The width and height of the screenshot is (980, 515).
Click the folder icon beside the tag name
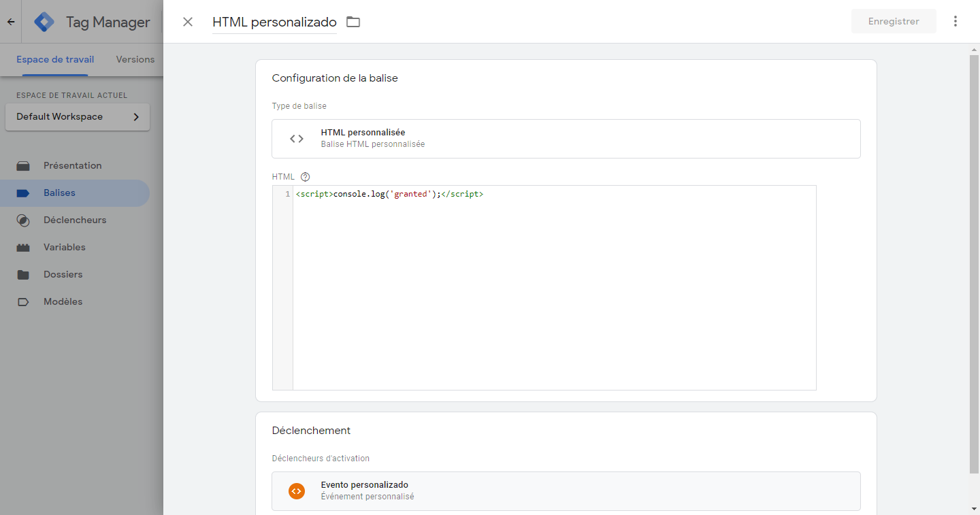click(353, 22)
